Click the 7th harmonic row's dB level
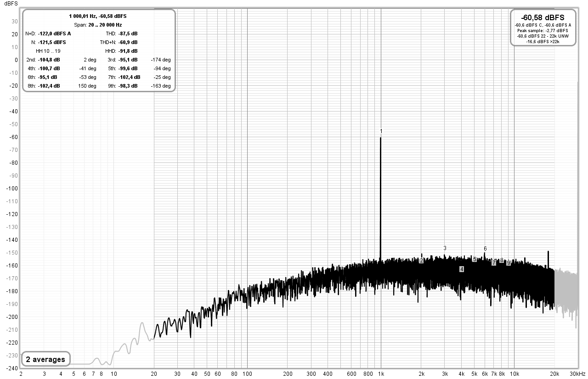The width and height of the screenshot is (588, 379). pyautogui.click(x=130, y=77)
